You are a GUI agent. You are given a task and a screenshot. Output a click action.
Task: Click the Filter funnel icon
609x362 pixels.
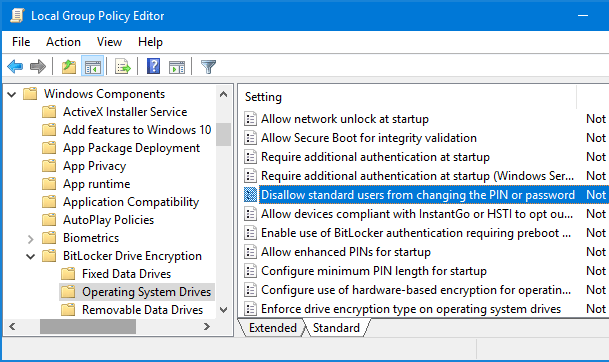208,66
